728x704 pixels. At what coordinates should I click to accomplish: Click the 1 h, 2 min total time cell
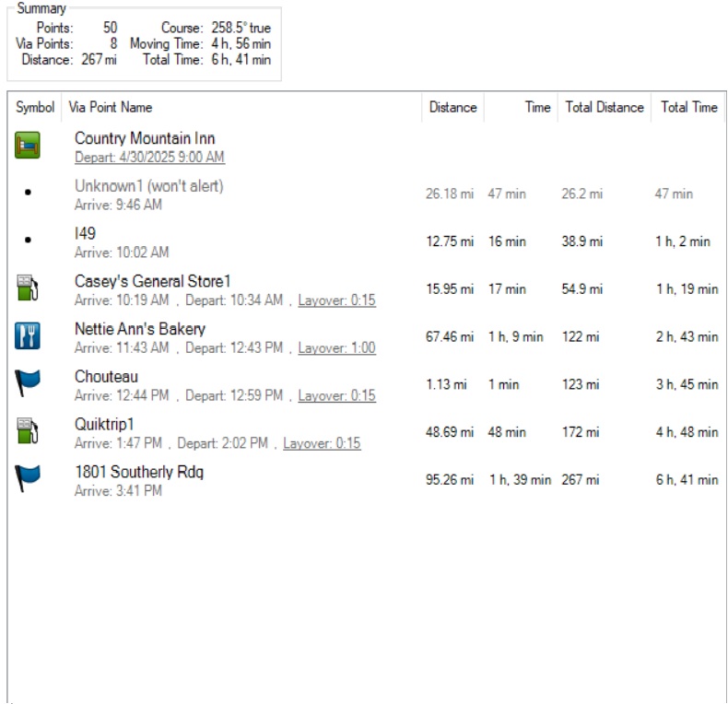pos(683,241)
